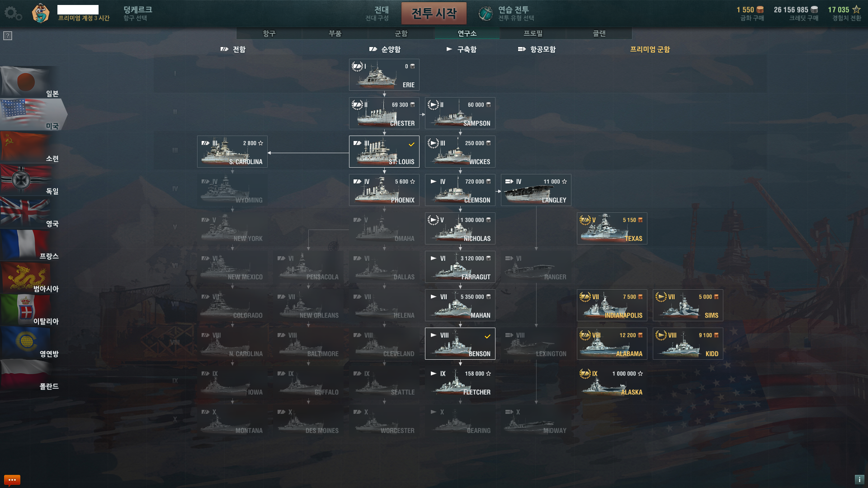Select the premium Alaska ship tile

612,382
